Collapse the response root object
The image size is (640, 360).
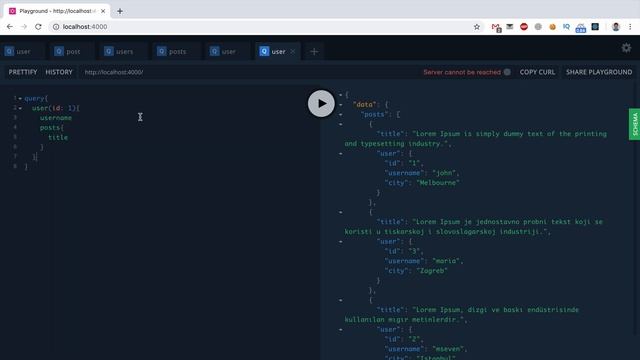(340, 95)
